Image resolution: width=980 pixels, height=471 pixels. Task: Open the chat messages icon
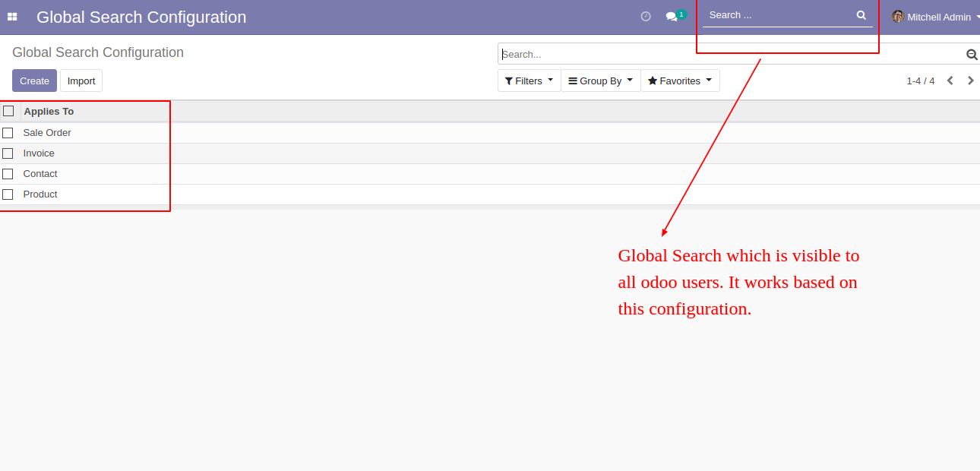coord(672,16)
